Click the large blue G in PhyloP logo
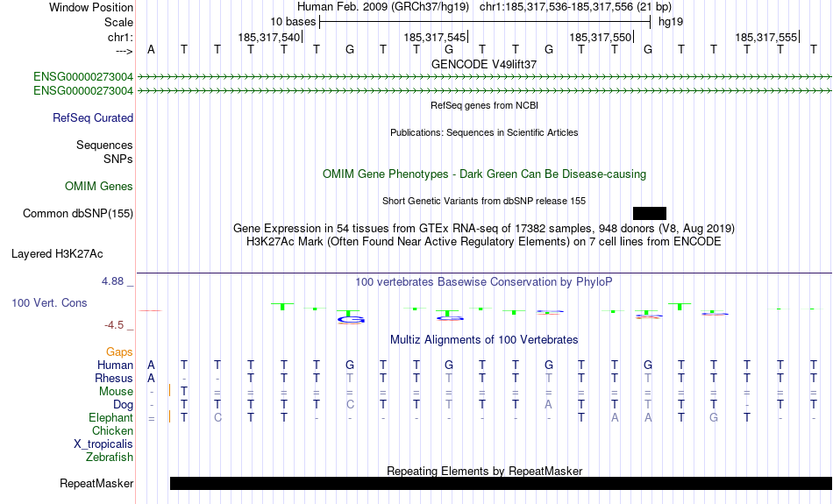This screenshot has width=833, height=504. pos(351,319)
